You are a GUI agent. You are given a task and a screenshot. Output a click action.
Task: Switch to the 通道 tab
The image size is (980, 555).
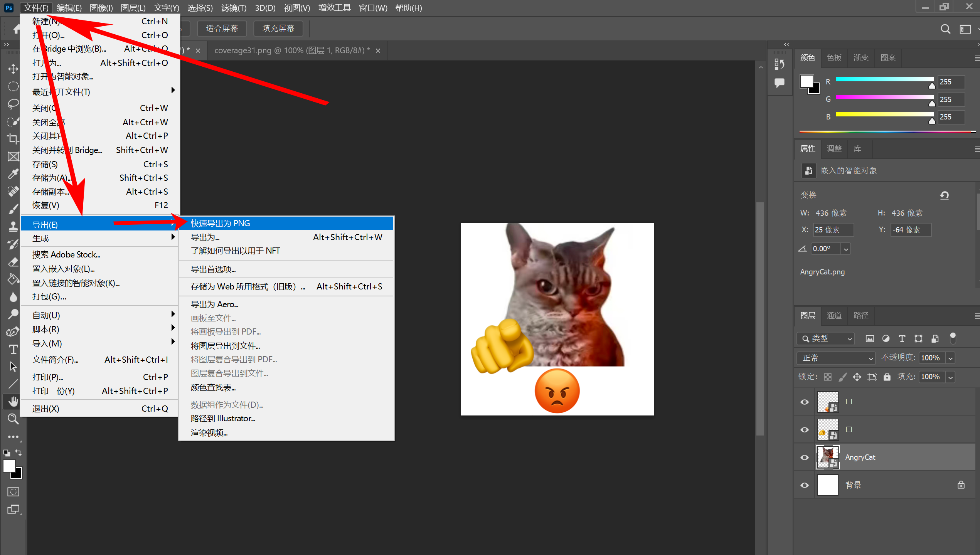click(834, 316)
